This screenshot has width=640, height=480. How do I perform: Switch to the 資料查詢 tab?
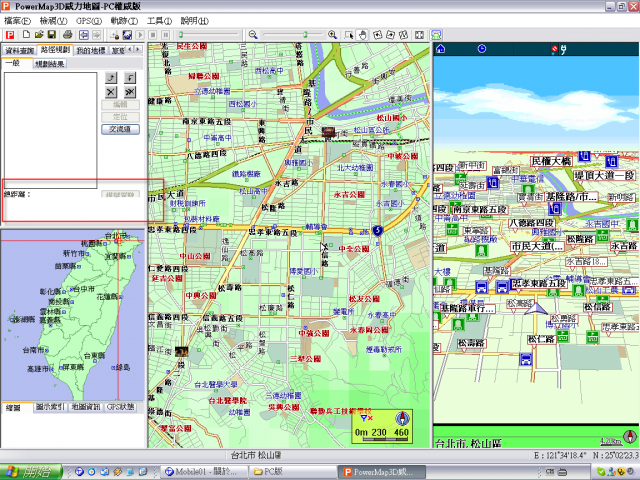[19, 51]
